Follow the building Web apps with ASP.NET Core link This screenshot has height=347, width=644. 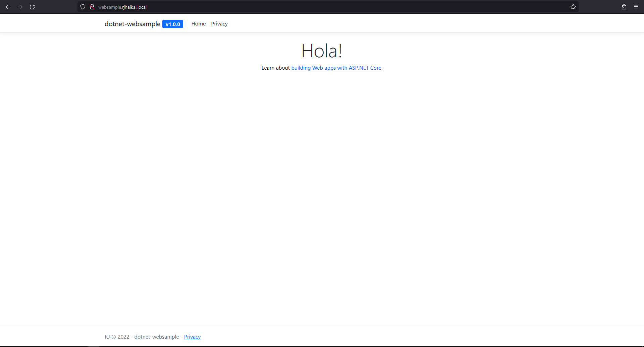[x=336, y=68]
